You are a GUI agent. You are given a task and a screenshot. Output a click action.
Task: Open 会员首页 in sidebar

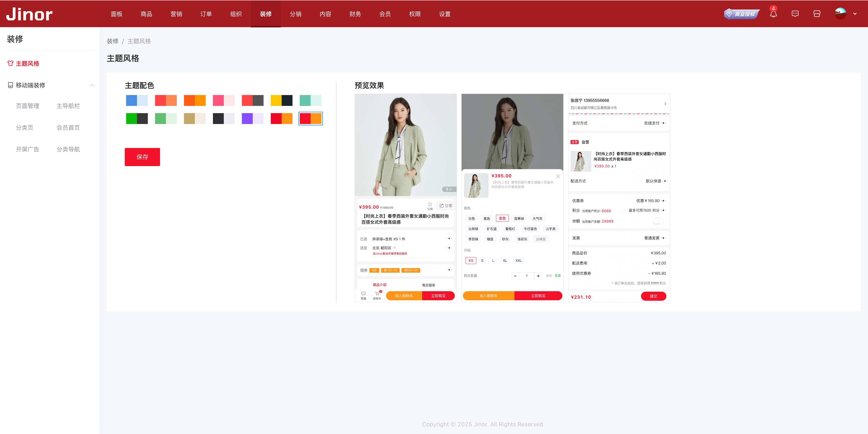[68, 127]
